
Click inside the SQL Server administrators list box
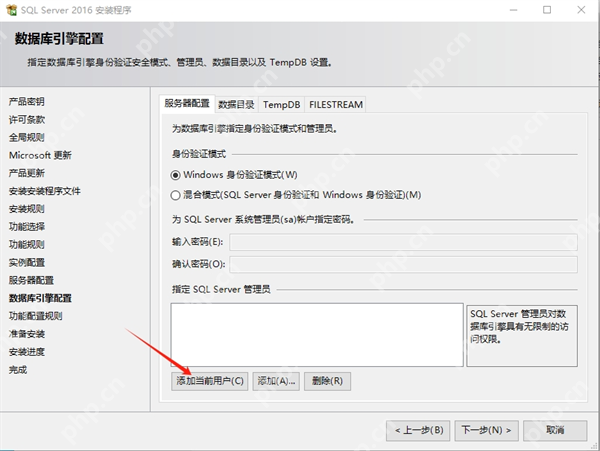click(x=317, y=335)
